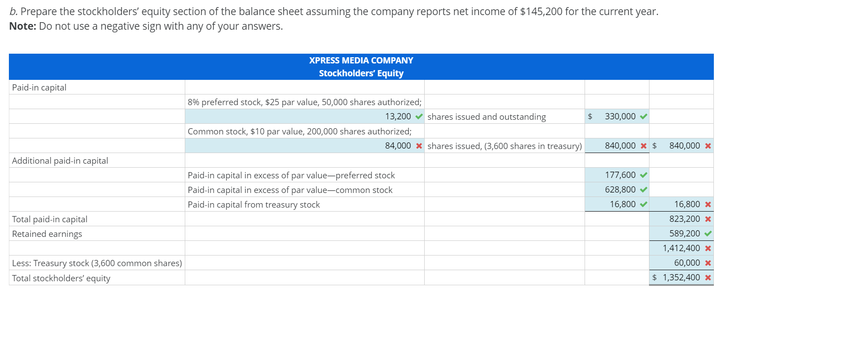Click 'Paid-in capital in excess of par value—common stock'
The width and height of the screenshot is (868, 350).
tap(290, 190)
